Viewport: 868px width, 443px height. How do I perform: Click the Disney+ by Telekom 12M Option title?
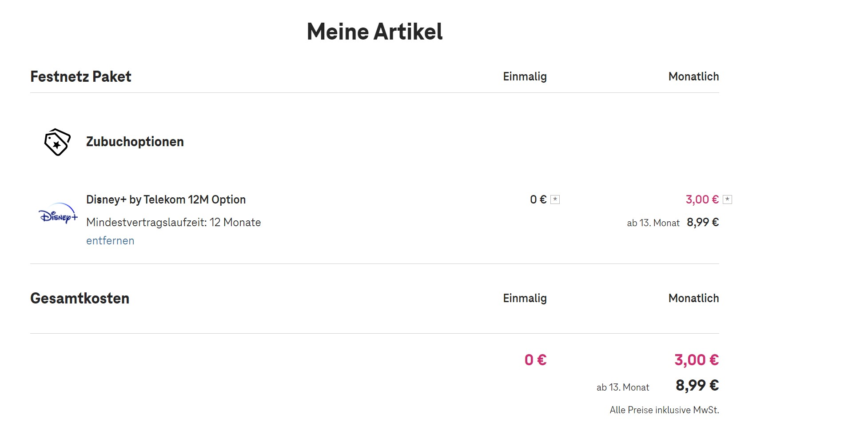(x=166, y=200)
